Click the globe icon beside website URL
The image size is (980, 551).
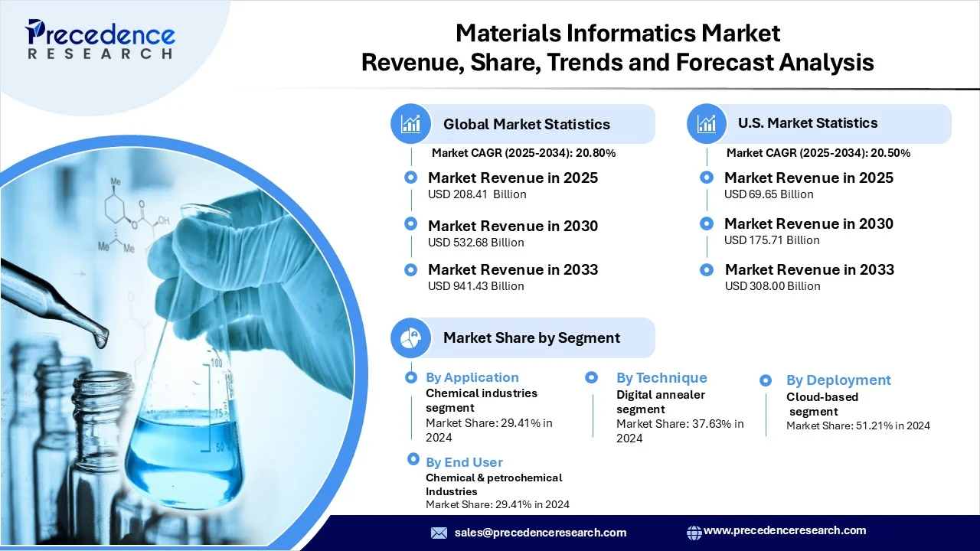point(694,532)
